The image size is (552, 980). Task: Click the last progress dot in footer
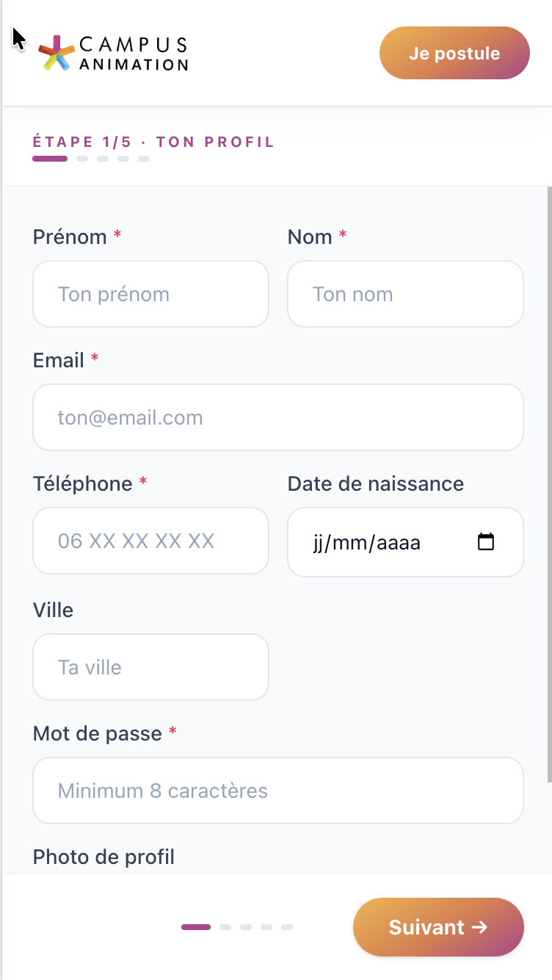tap(287, 927)
